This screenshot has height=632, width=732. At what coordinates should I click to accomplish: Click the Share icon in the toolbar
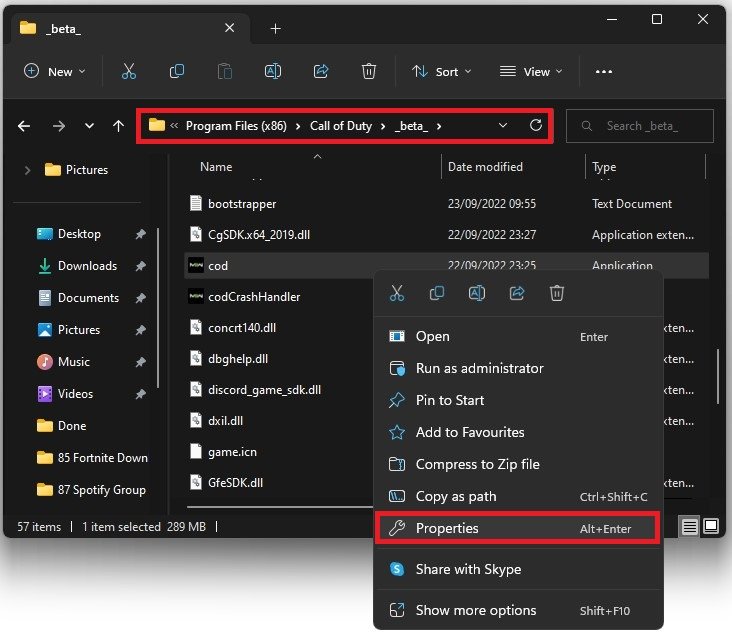321,71
